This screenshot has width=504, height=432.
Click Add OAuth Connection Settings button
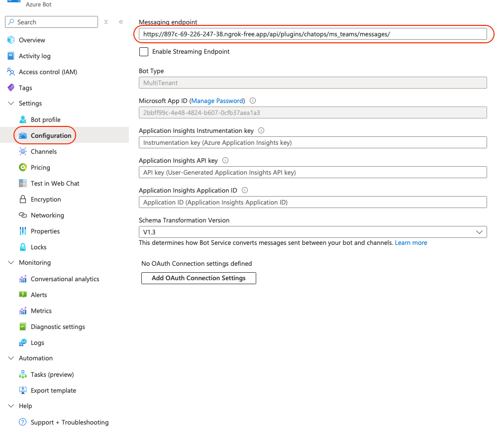click(x=199, y=278)
